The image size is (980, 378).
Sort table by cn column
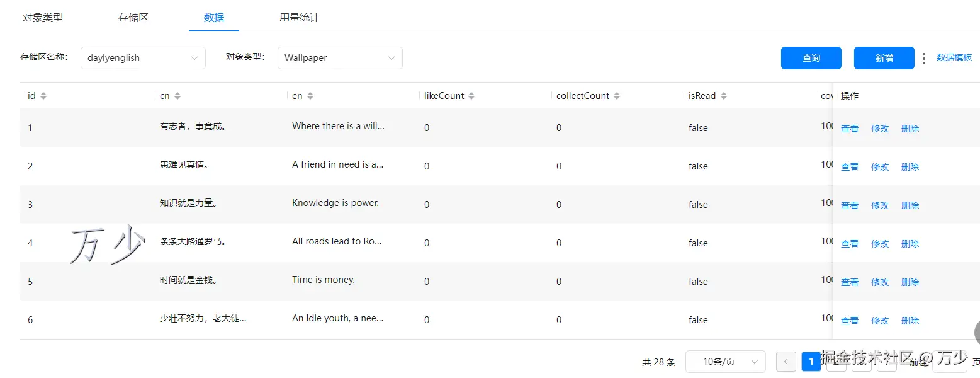click(177, 96)
